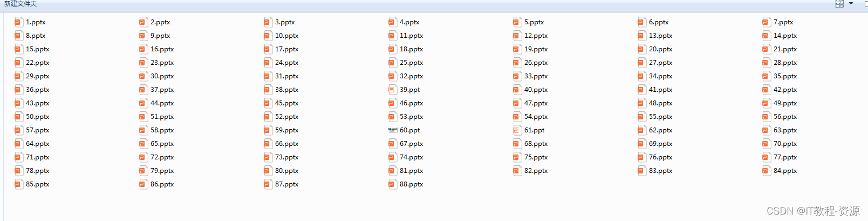Click file name 80.pptx
This screenshot has width=868, height=221.
(x=287, y=171)
